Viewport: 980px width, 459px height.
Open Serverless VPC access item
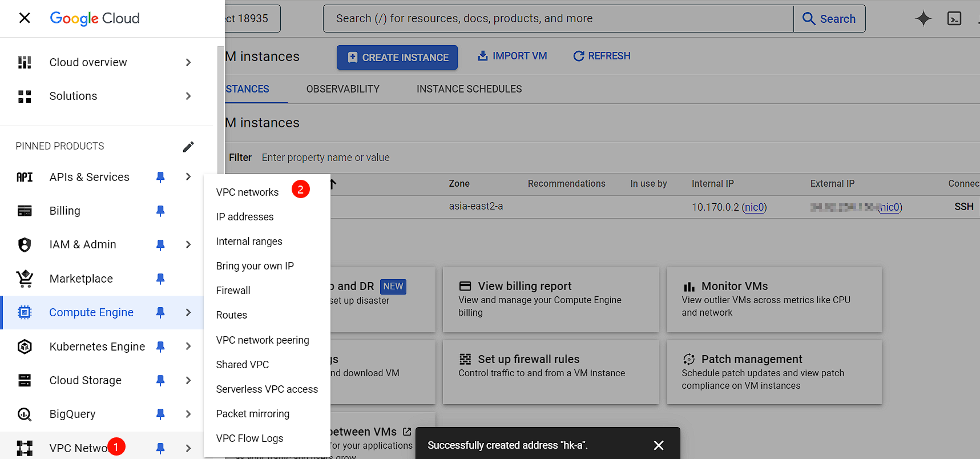pos(267,389)
